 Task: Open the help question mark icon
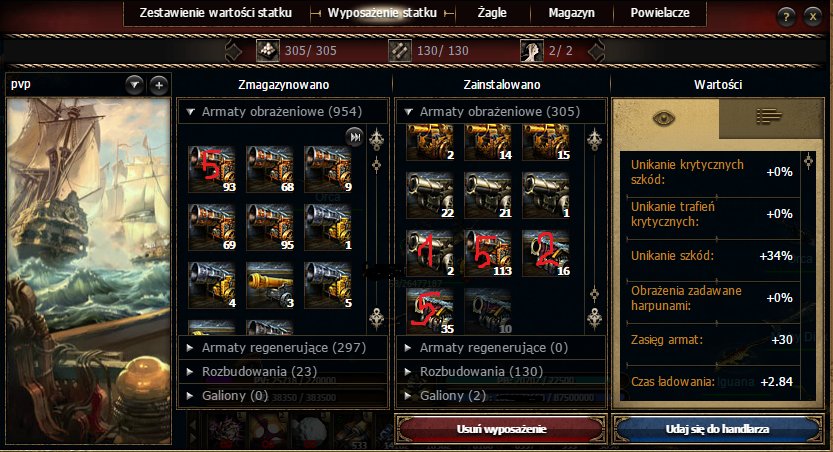[x=786, y=16]
